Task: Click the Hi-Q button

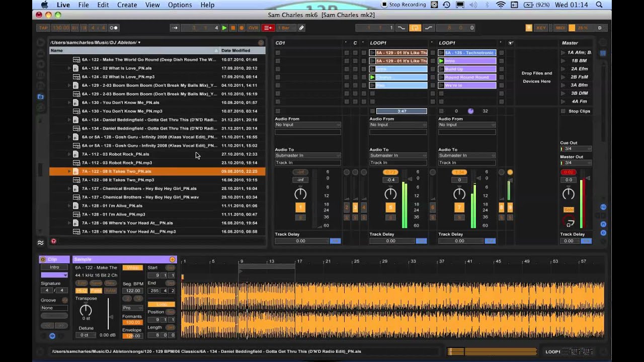Action: (81, 291)
